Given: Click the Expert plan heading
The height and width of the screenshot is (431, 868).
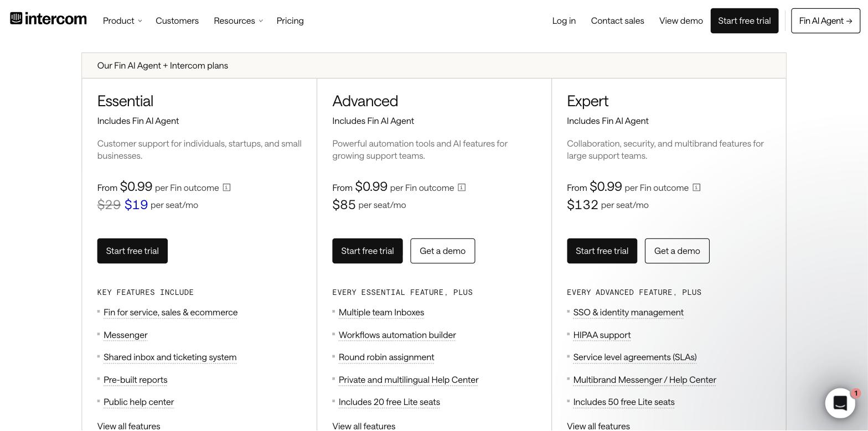Looking at the screenshot, I should tap(587, 101).
